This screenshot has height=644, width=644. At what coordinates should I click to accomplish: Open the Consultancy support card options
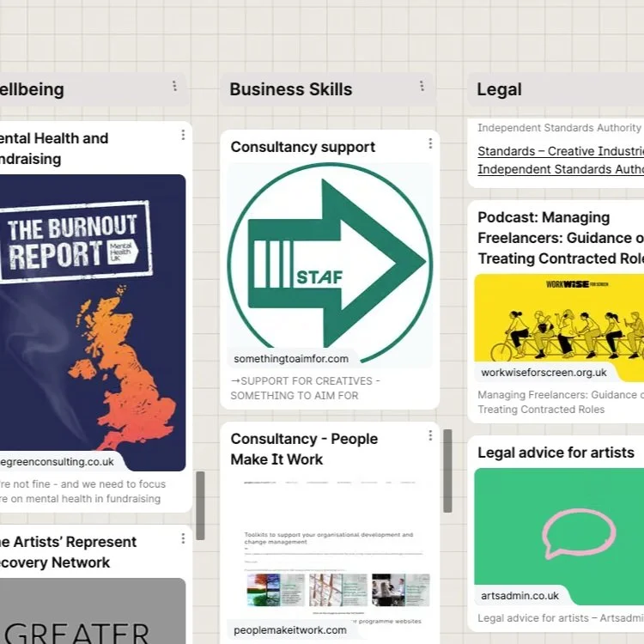click(x=430, y=143)
